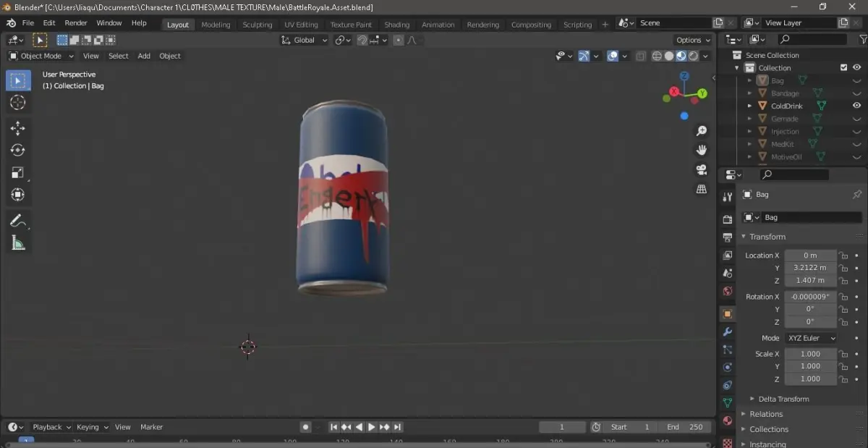Jump to the start frame

pos(333,427)
